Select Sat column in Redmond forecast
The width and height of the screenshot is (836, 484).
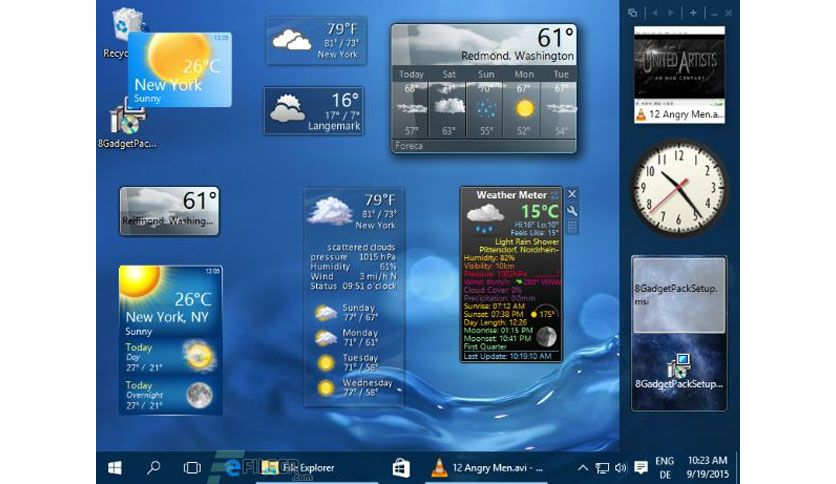click(x=448, y=103)
